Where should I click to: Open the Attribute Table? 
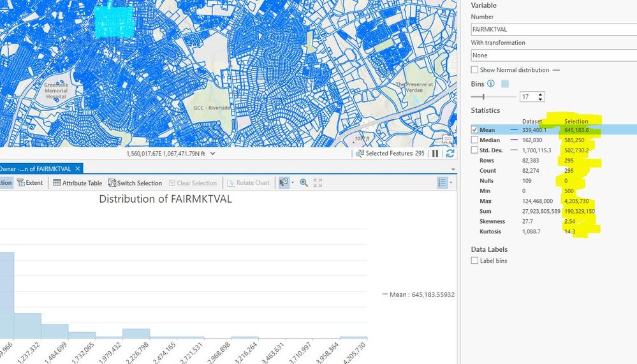(77, 183)
